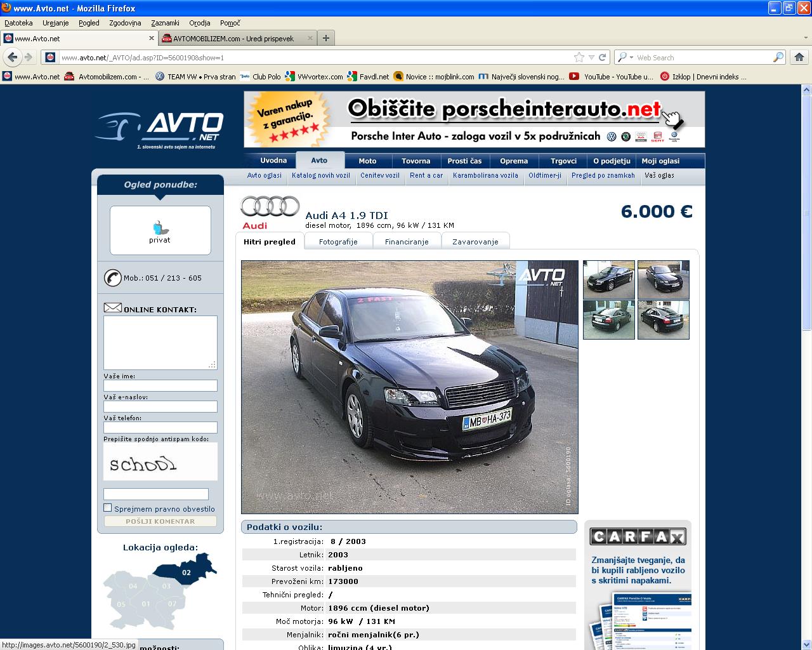Image resolution: width=812 pixels, height=650 pixels.
Task: Select the Hitri pregled tab
Action: coord(270,241)
